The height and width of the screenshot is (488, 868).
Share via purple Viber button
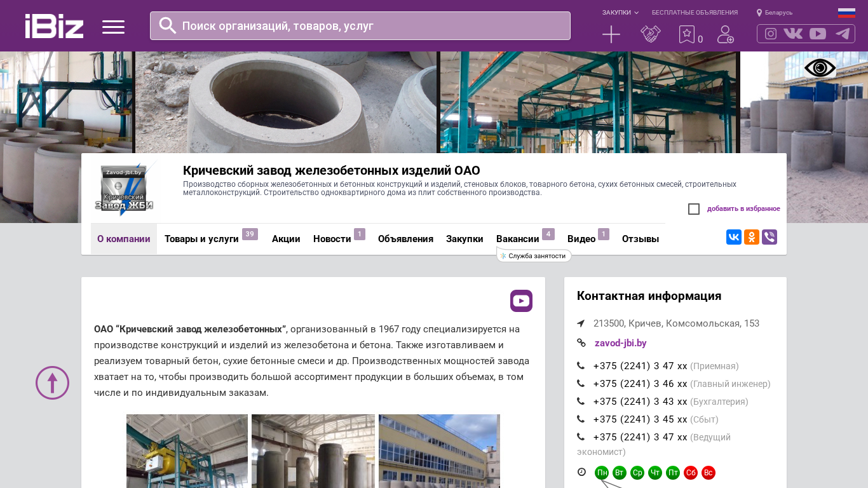coord(770,237)
